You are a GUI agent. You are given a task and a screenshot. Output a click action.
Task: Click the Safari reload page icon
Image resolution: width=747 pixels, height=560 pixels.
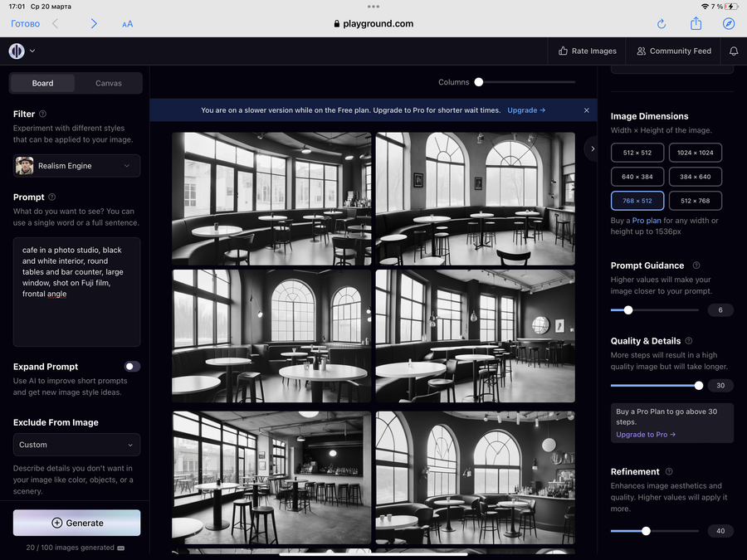point(662,24)
